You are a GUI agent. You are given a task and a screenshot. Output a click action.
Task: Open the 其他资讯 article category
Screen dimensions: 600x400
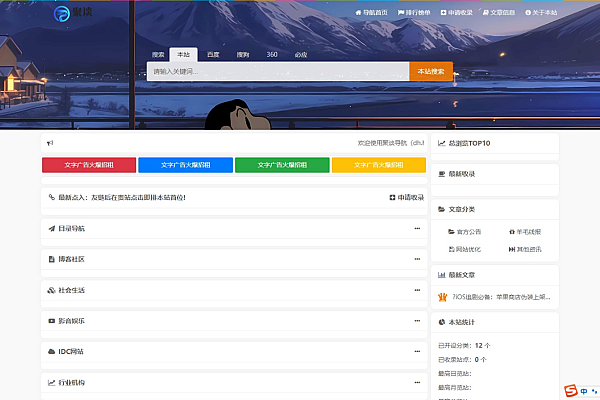point(525,249)
